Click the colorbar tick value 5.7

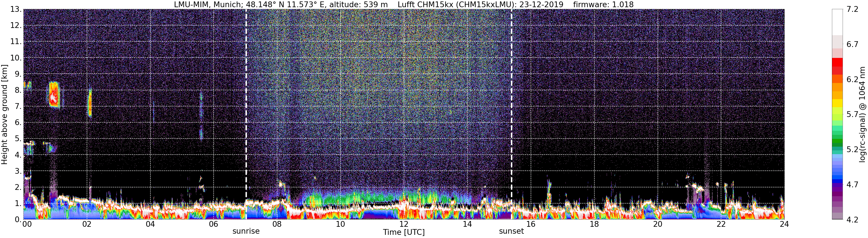(852, 114)
